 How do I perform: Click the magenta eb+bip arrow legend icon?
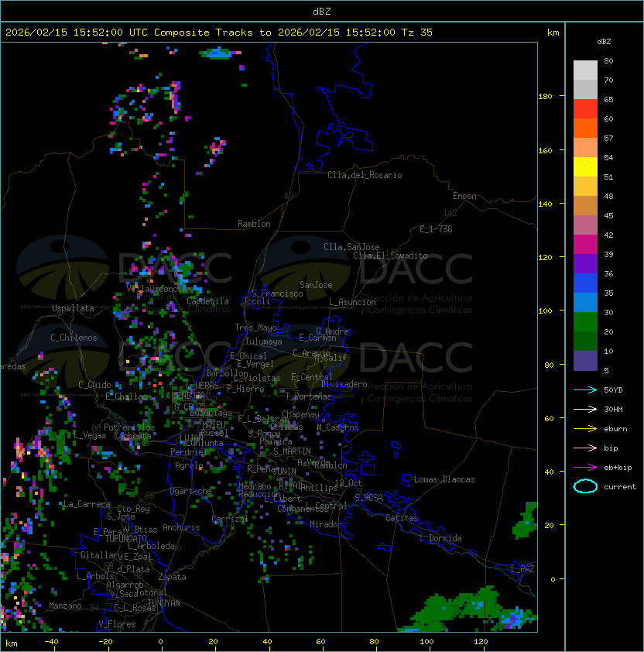[585, 468]
